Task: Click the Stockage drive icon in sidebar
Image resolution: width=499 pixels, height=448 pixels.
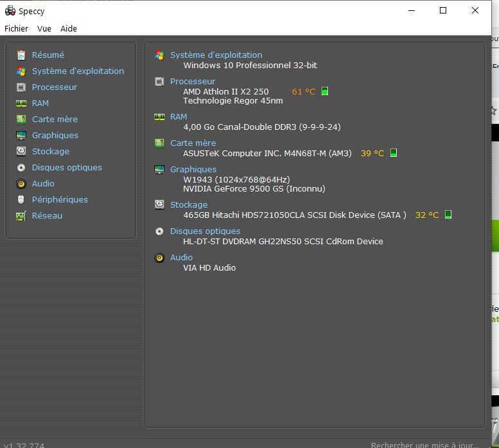Action: pos(21,151)
